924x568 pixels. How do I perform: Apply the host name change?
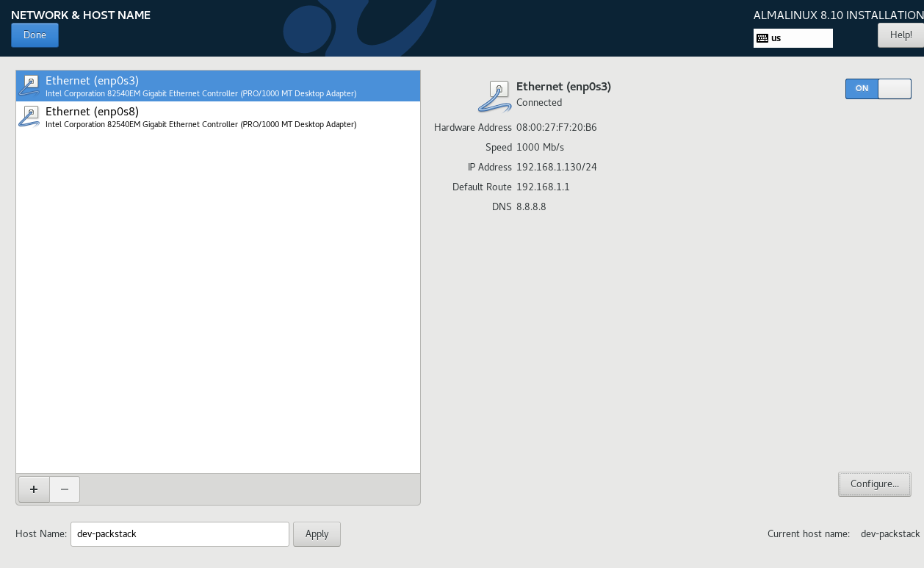point(317,534)
